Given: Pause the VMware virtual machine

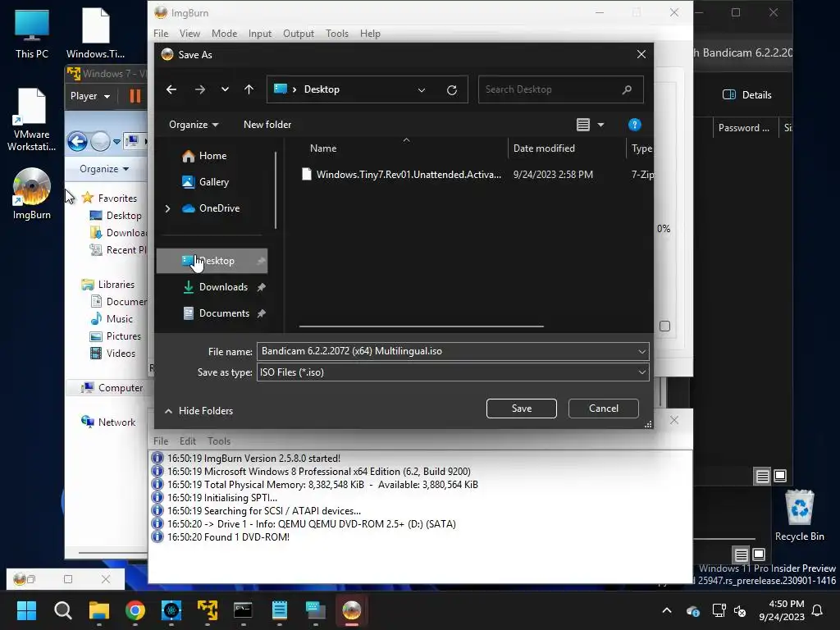Looking at the screenshot, I should coord(135,97).
